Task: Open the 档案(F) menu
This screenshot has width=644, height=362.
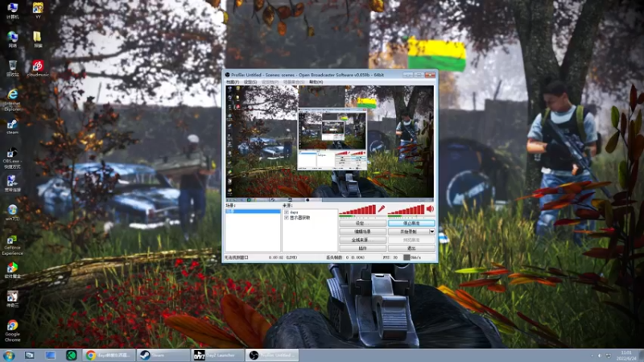Action: pyautogui.click(x=232, y=82)
